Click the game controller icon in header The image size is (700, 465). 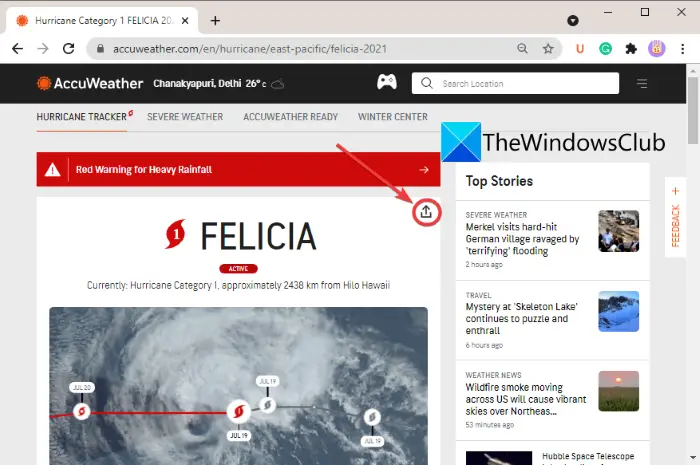tap(387, 82)
